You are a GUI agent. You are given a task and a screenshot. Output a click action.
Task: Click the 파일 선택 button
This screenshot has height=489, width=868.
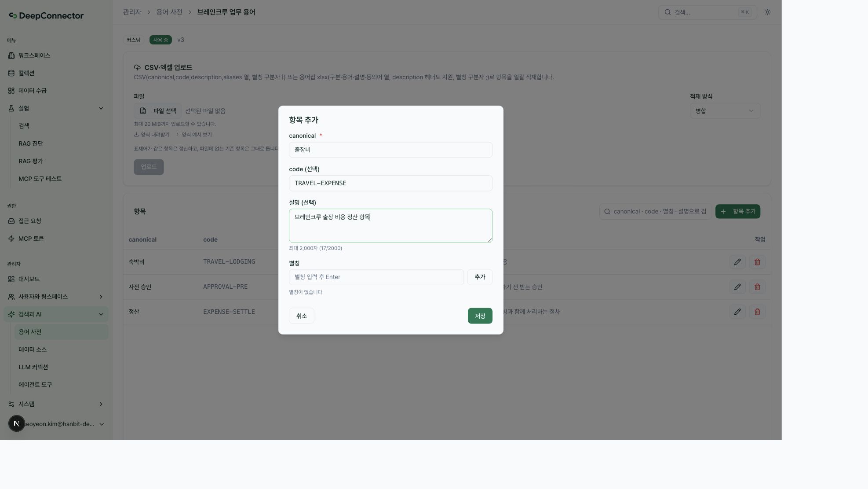[x=158, y=111]
